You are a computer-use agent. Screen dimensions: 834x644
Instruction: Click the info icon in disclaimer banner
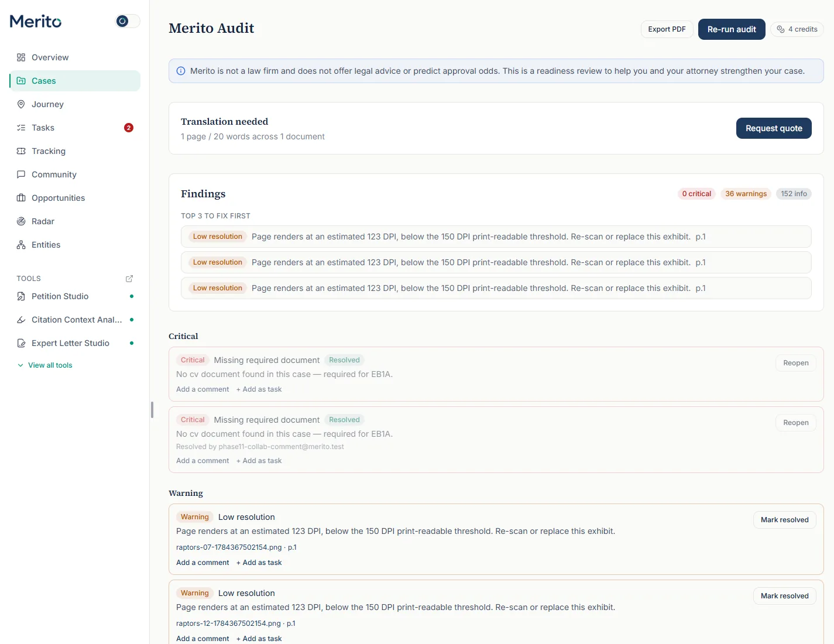[x=181, y=71]
